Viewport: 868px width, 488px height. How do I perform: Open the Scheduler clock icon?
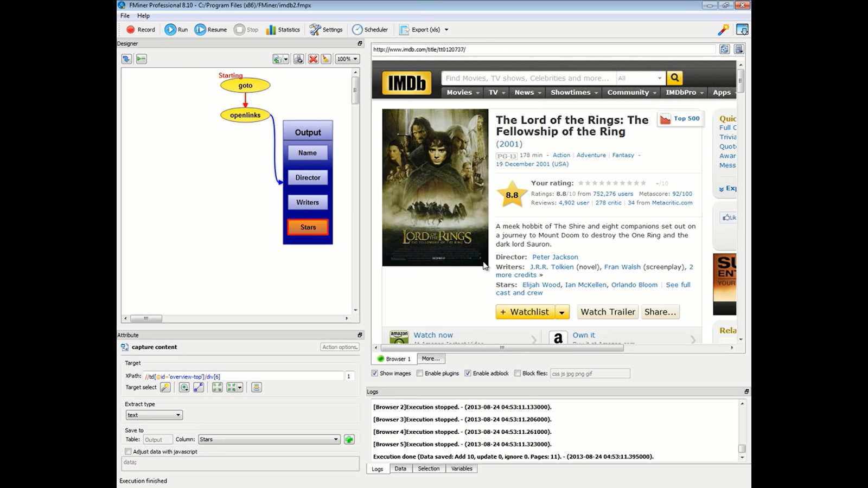(x=357, y=30)
